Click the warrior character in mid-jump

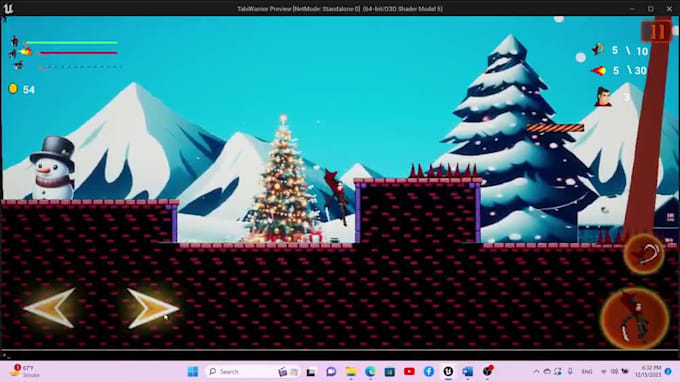pos(337,196)
